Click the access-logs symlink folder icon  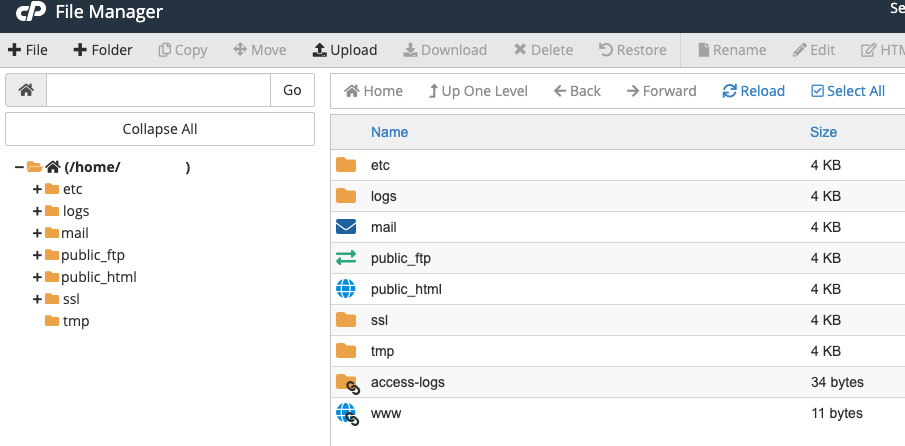[347, 382]
